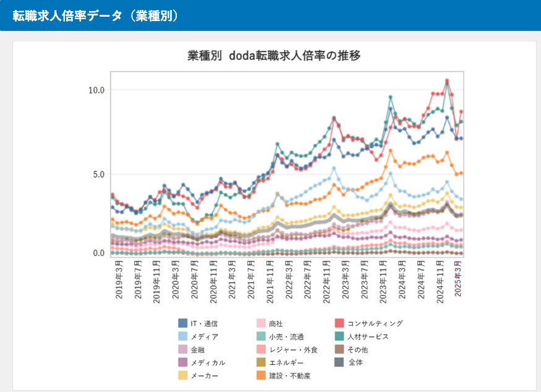Click the 2022年7月 x-axis label
This screenshot has height=392, width=541.
coord(308,281)
